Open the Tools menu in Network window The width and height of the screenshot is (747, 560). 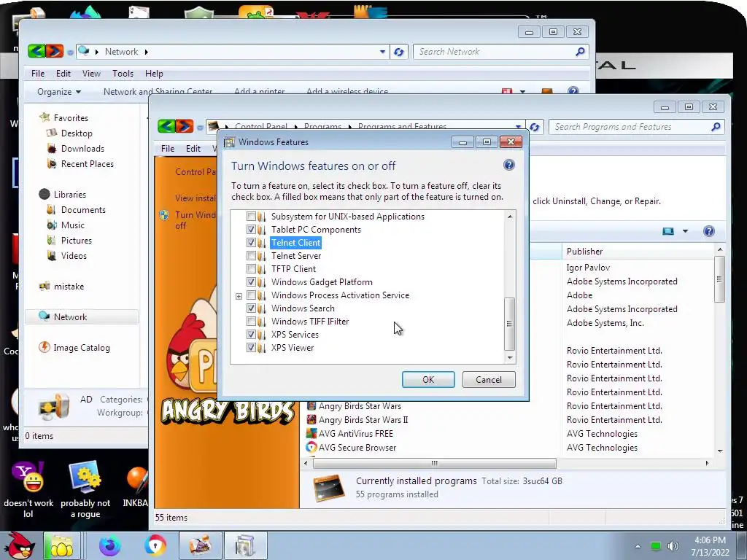[123, 74]
